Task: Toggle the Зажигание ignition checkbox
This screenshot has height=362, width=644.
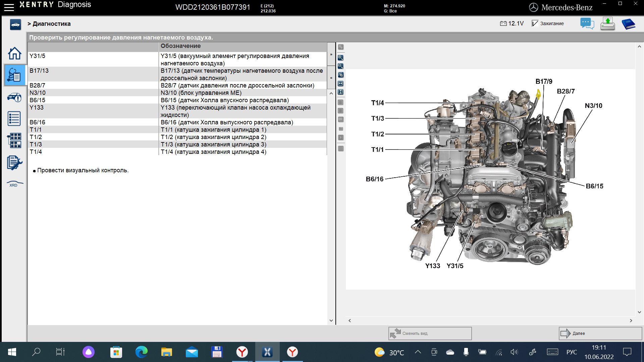Action: 535,23
